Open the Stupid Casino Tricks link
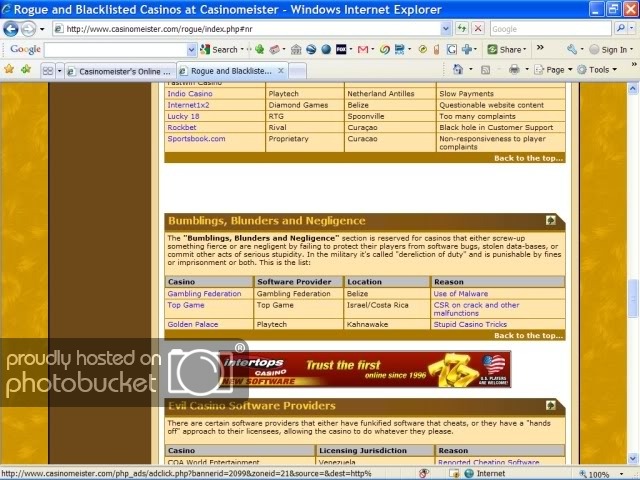Image resolution: width=640 pixels, height=480 pixels. pos(470,324)
